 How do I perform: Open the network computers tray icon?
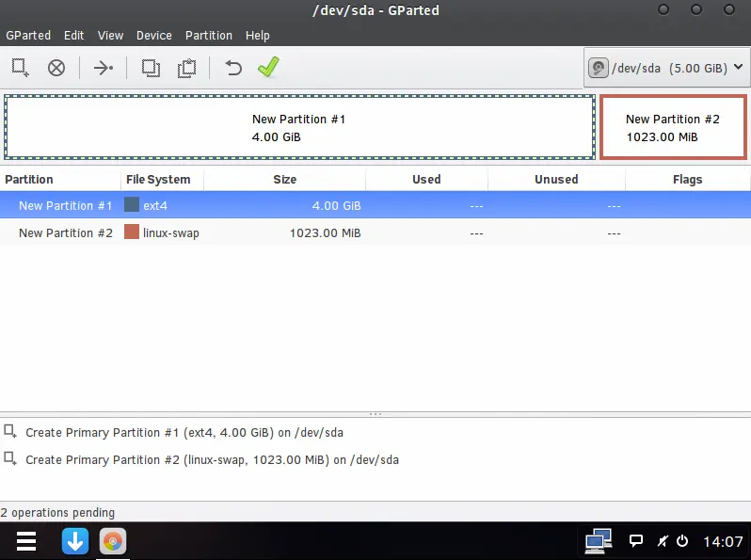pyautogui.click(x=599, y=541)
